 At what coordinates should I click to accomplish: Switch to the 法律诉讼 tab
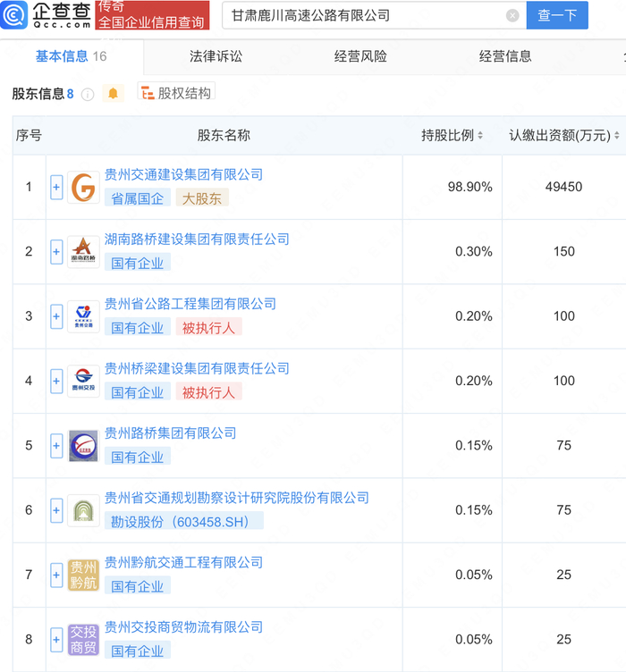click(x=216, y=56)
